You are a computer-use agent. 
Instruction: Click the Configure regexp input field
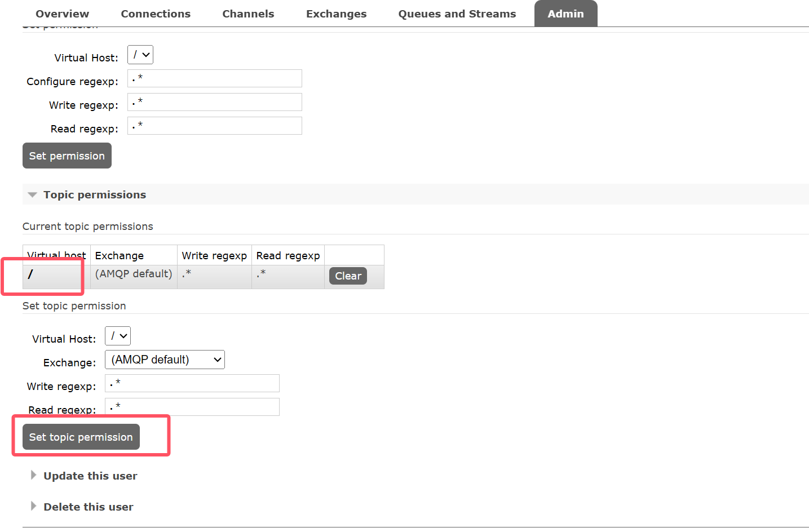click(214, 78)
